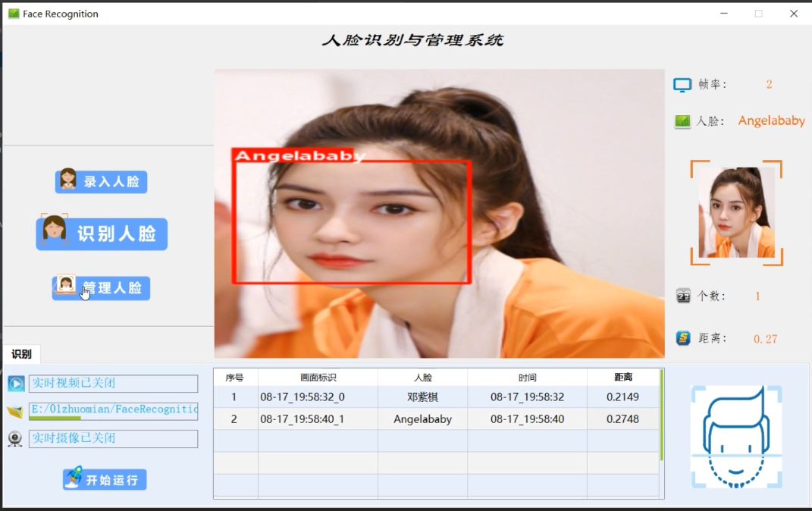Click the blue face scan illustration
812x511 pixels.
pyautogui.click(x=736, y=437)
